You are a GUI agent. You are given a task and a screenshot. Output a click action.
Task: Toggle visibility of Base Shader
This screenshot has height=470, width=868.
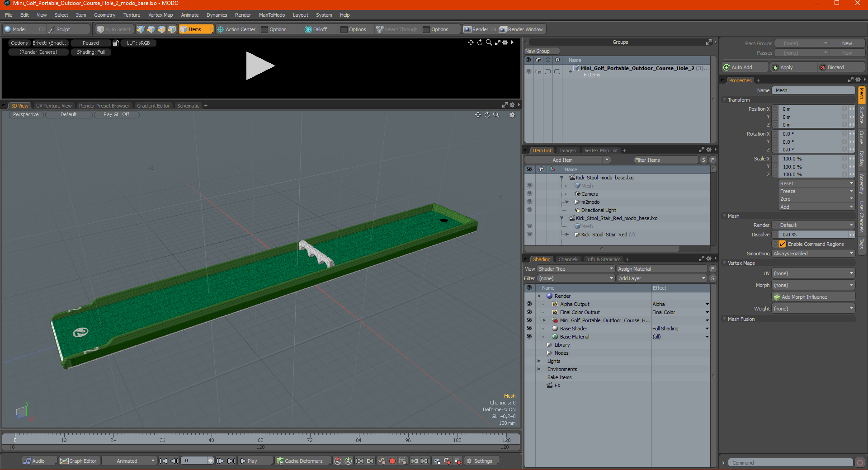[529, 329]
